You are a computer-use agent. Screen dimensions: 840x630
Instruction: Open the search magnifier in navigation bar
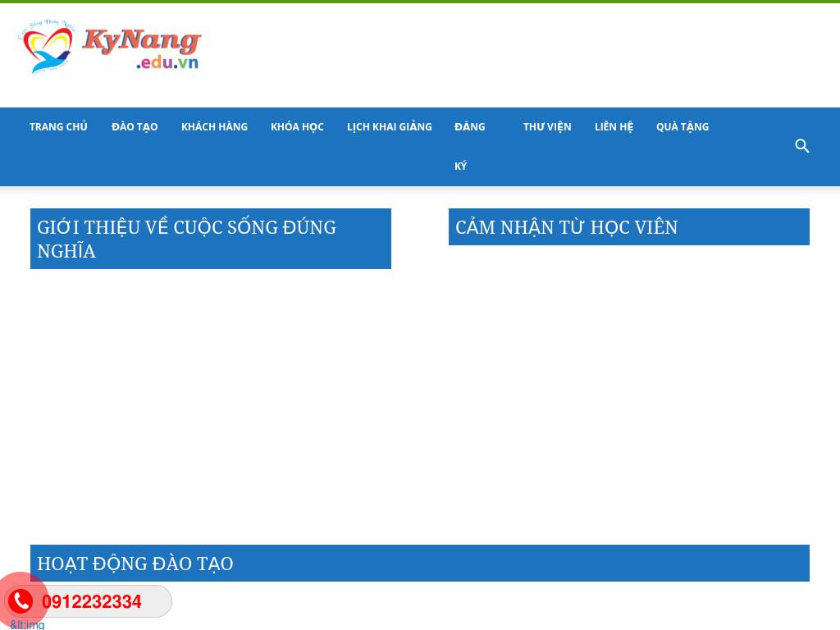pyautogui.click(x=802, y=146)
